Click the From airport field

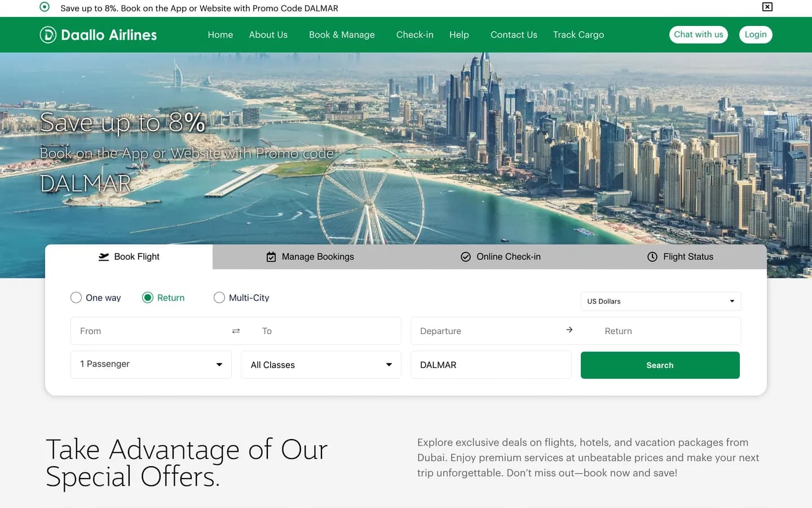pyautogui.click(x=149, y=331)
